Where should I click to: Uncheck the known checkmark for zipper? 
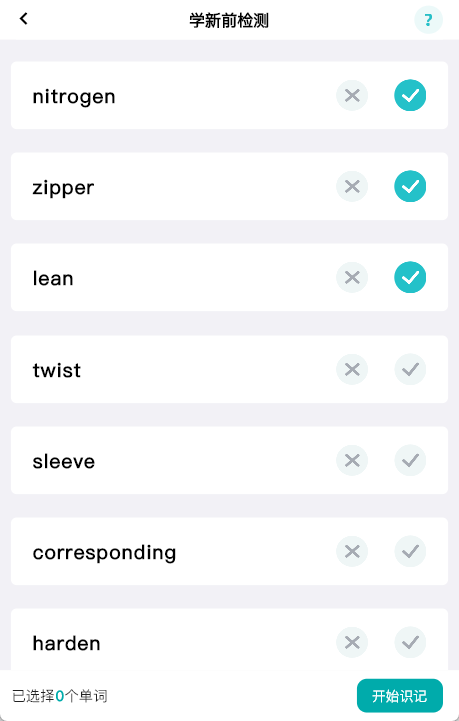tap(410, 187)
